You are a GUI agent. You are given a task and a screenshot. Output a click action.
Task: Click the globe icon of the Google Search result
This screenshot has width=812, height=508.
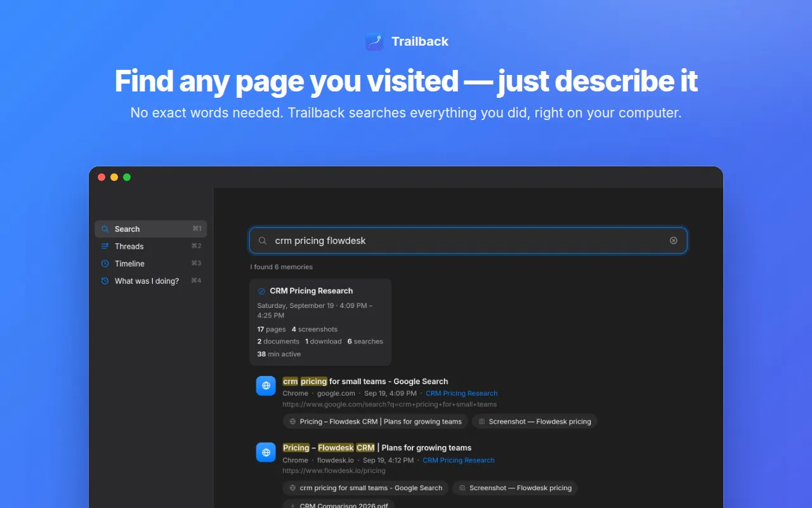pos(266,385)
